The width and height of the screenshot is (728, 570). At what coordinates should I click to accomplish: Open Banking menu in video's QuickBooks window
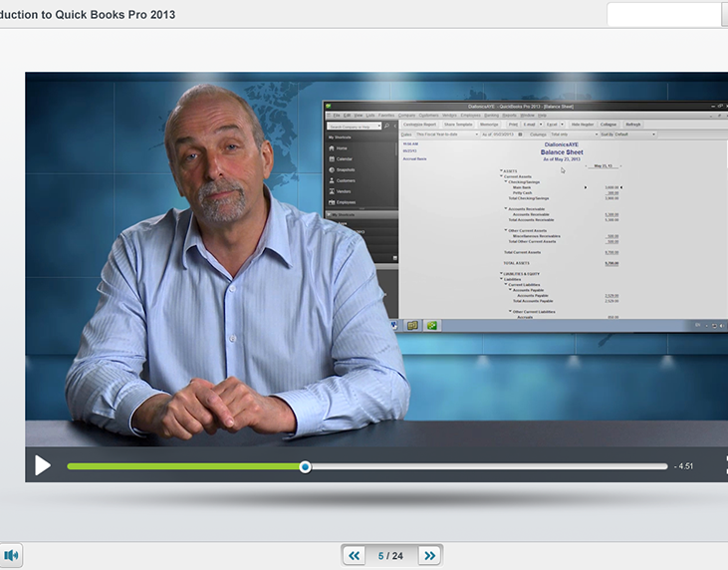[x=491, y=116]
